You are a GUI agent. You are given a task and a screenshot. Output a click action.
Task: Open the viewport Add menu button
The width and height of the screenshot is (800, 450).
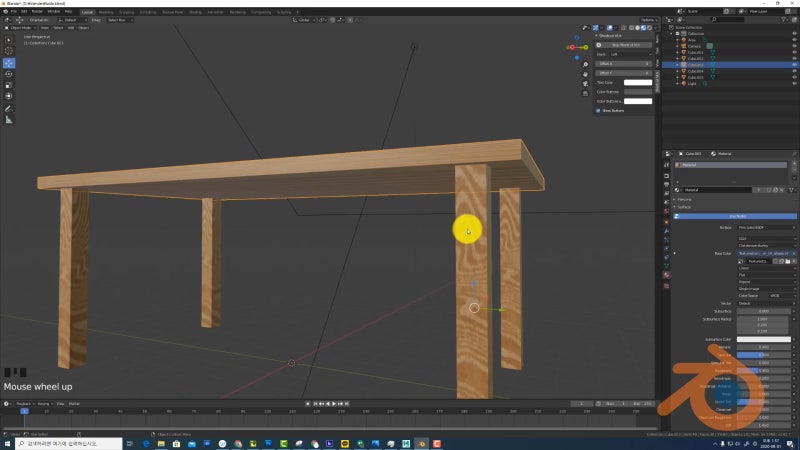[71, 28]
